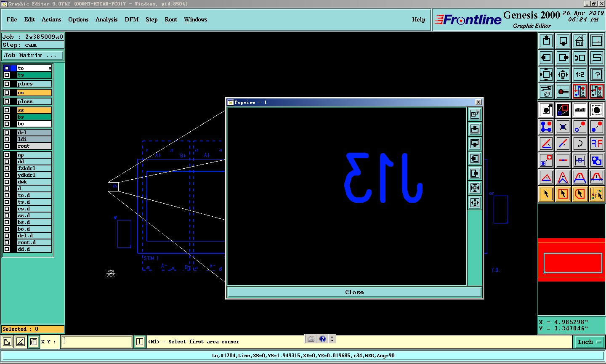
Task: Open the Edit menu
Action: coord(29,19)
